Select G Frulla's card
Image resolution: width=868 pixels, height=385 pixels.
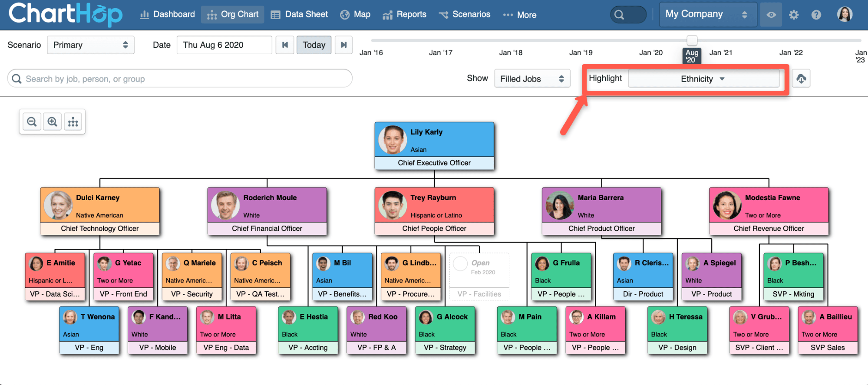tap(561, 276)
